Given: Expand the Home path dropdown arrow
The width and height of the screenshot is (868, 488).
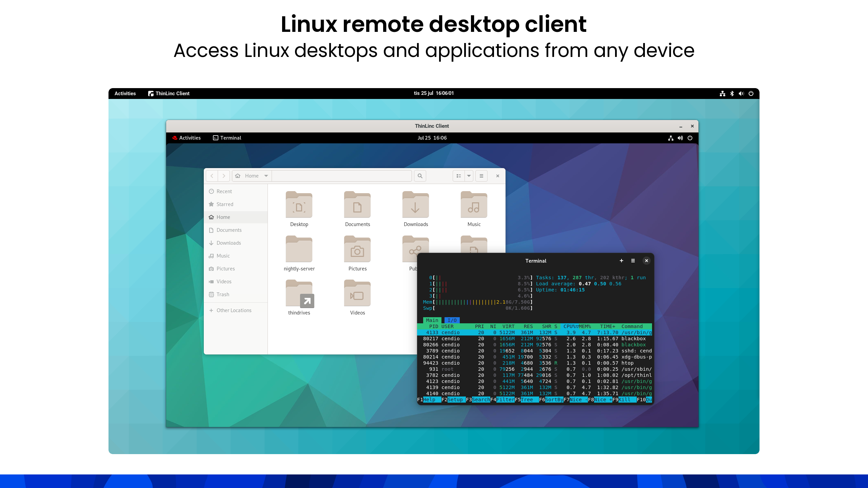Looking at the screenshot, I should pos(266,176).
